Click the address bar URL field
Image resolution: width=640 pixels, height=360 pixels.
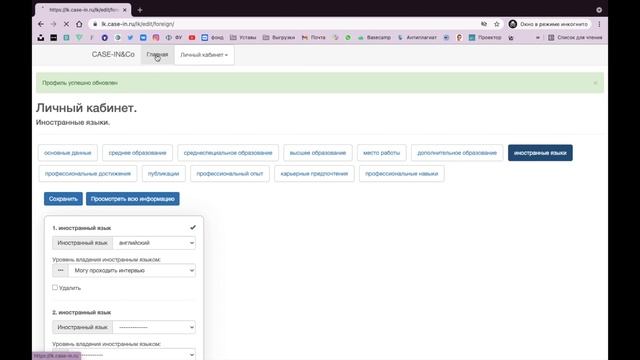pos(286,24)
